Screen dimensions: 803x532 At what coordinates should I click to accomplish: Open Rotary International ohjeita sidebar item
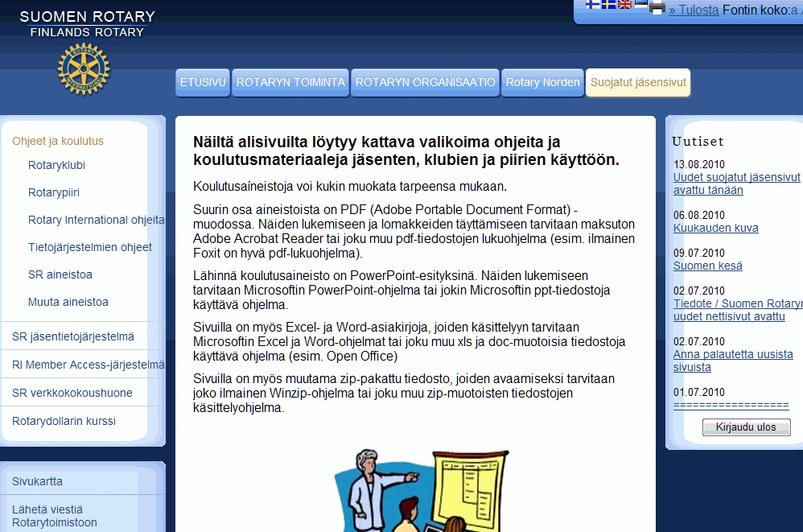97,220
